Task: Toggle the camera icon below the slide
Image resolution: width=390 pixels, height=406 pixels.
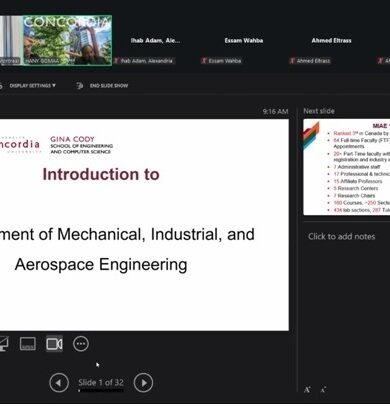Action: (54, 344)
